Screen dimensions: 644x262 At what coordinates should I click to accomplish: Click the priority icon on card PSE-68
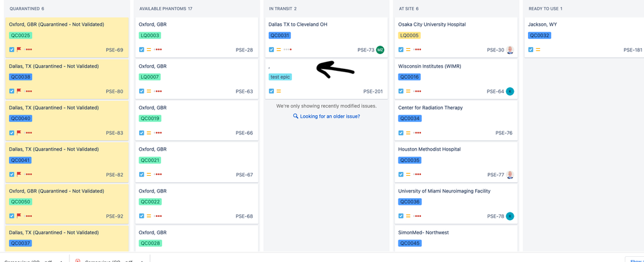(149, 216)
